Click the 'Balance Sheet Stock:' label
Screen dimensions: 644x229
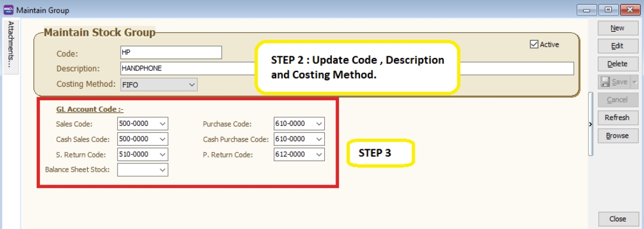(x=77, y=169)
